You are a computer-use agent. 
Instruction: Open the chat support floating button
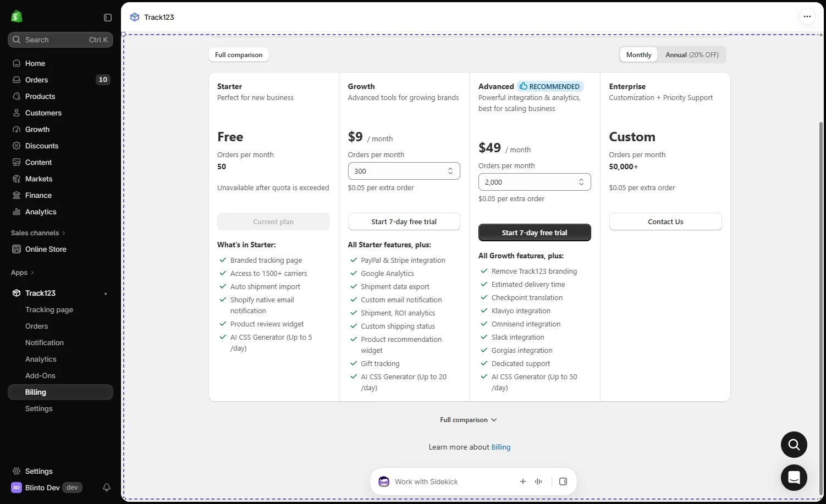tap(794, 478)
